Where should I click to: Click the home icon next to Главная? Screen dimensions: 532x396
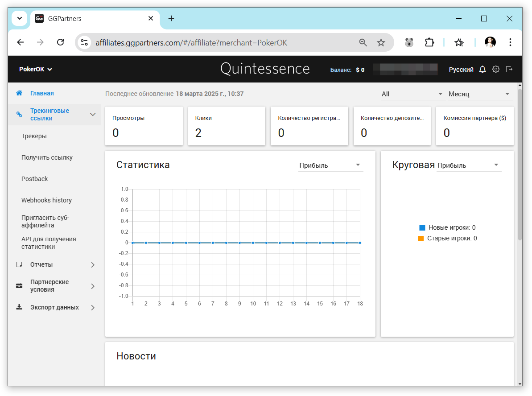click(19, 93)
